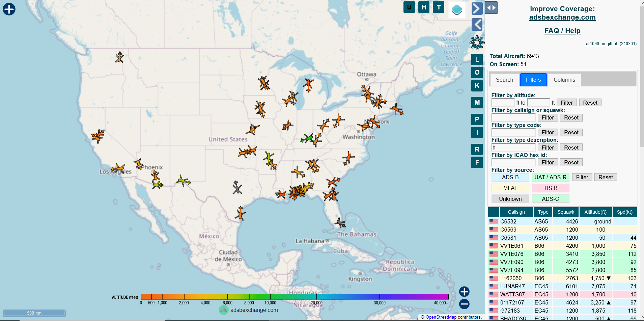Toggle the M map option button
The height and width of the screenshot is (321, 644).
pos(477,103)
